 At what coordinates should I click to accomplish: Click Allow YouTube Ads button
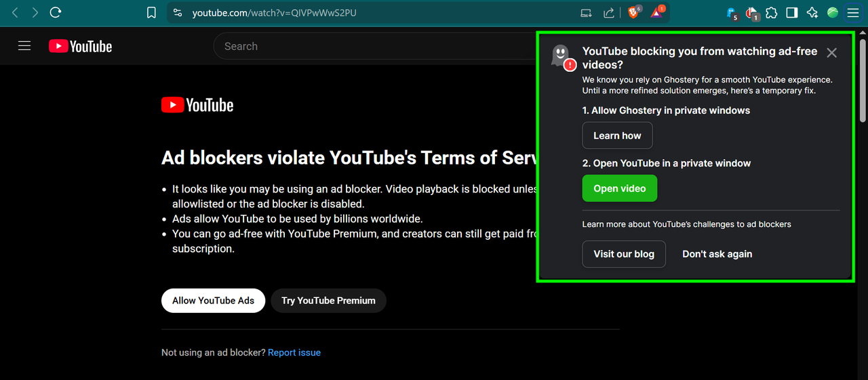pyautogui.click(x=213, y=300)
